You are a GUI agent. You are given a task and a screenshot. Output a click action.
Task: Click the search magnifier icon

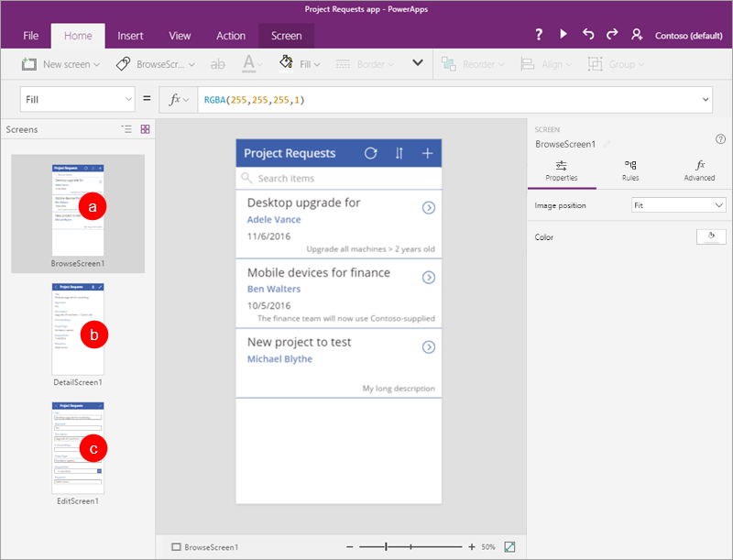(246, 178)
